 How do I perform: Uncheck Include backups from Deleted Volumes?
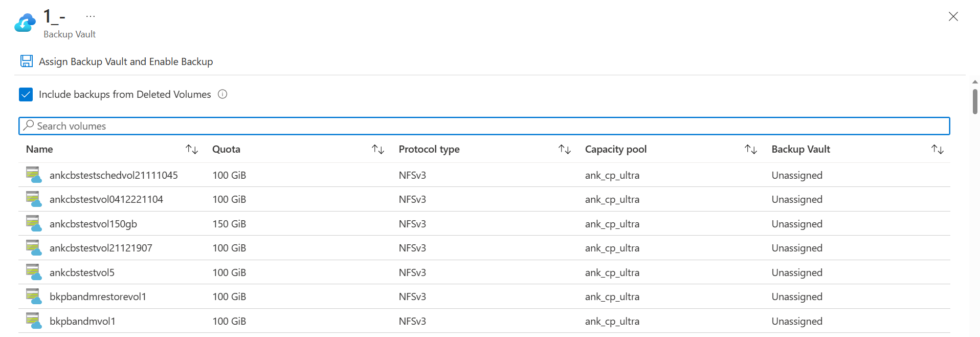(x=26, y=95)
